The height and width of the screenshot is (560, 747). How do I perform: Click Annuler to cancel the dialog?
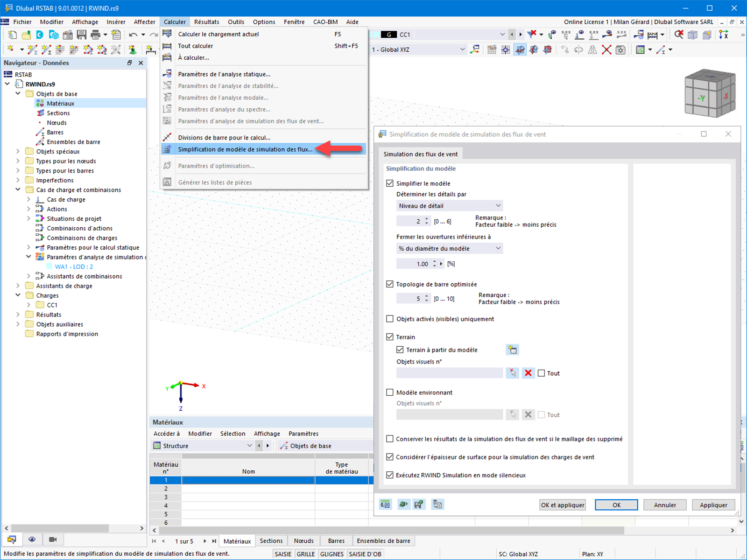click(x=664, y=504)
